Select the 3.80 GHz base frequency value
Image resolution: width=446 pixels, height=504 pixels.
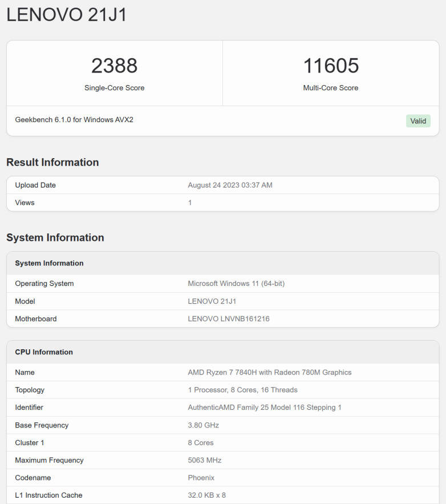click(204, 425)
